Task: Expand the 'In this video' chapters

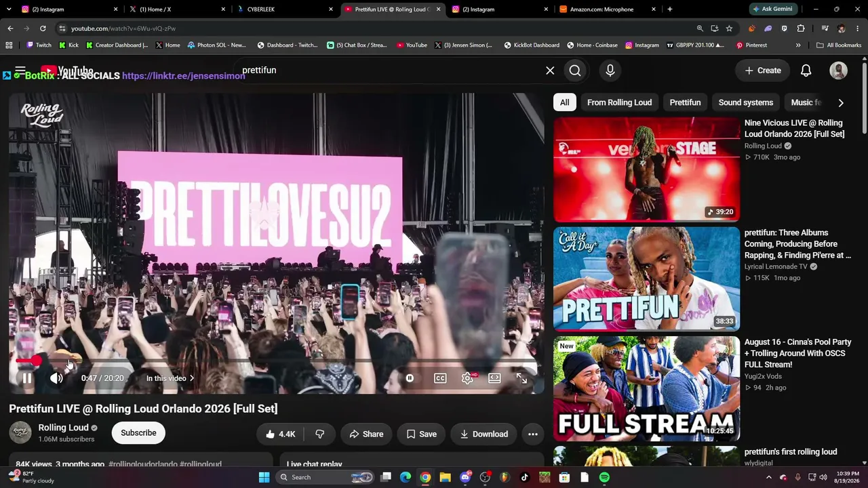Action: tap(170, 378)
